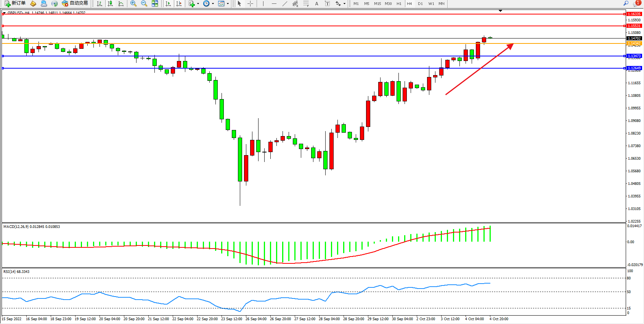Screen dimensions: 644x324
Task: Click the zoom in magnifier icon
Action: pyautogui.click(x=133, y=3)
